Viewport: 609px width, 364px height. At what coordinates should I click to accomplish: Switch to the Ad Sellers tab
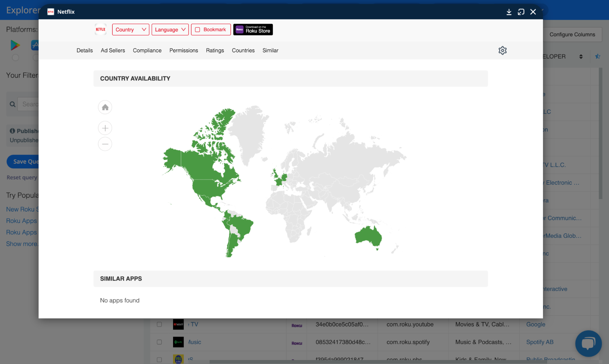coord(113,51)
